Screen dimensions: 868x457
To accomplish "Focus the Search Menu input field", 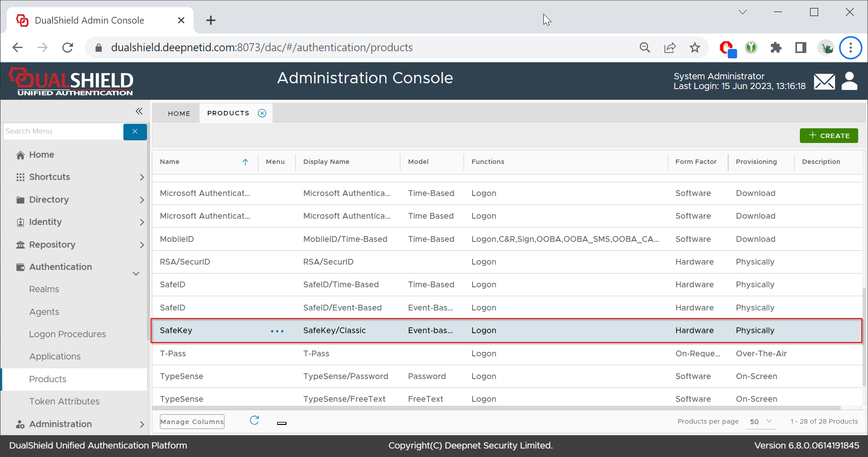I will [x=63, y=131].
